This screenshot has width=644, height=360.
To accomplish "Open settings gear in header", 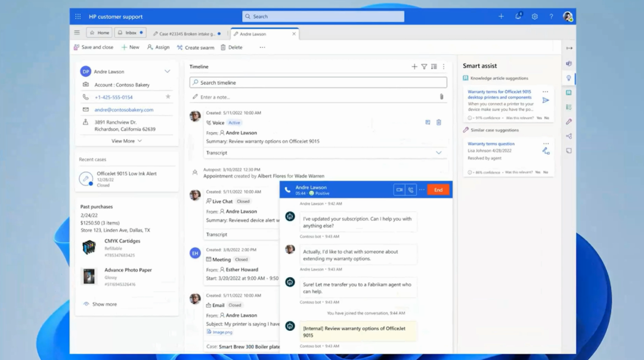I will point(534,17).
